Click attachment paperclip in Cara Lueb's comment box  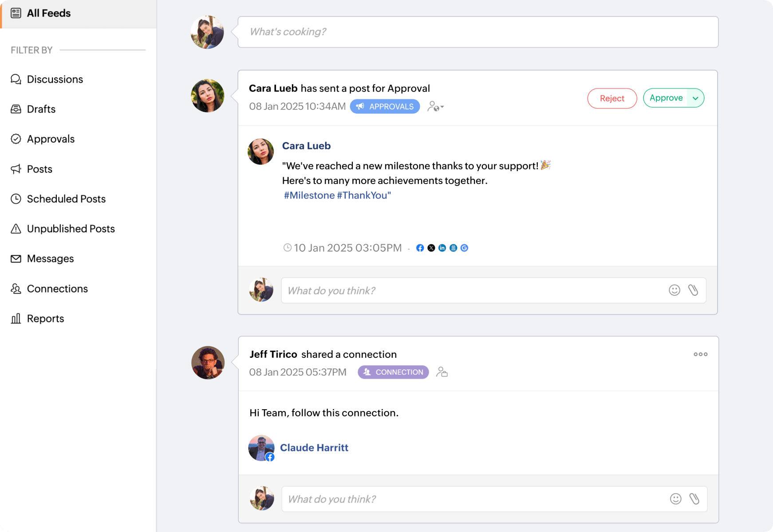click(x=693, y=290)
